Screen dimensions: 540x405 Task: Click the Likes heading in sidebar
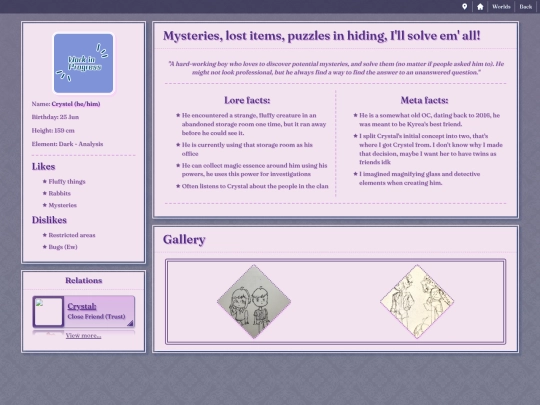click(43, 167)
